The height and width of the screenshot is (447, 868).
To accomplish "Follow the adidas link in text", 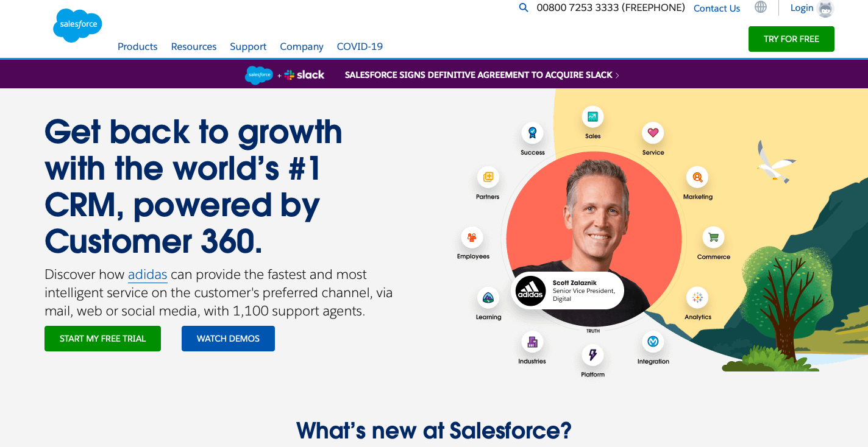I will click(148, 275).
